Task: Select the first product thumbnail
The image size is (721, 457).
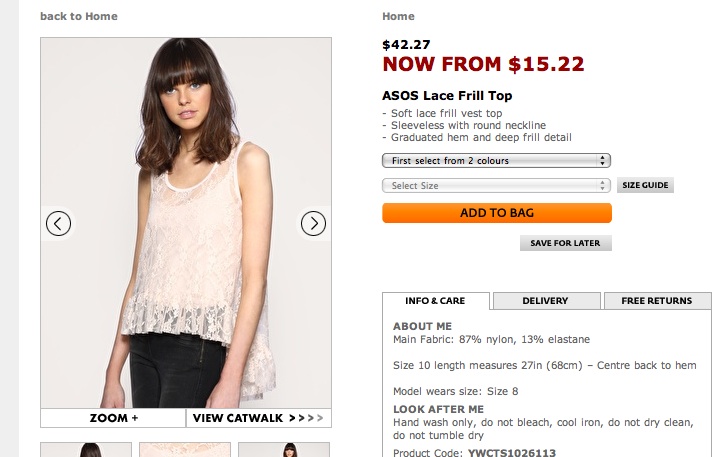Action: 87,449
